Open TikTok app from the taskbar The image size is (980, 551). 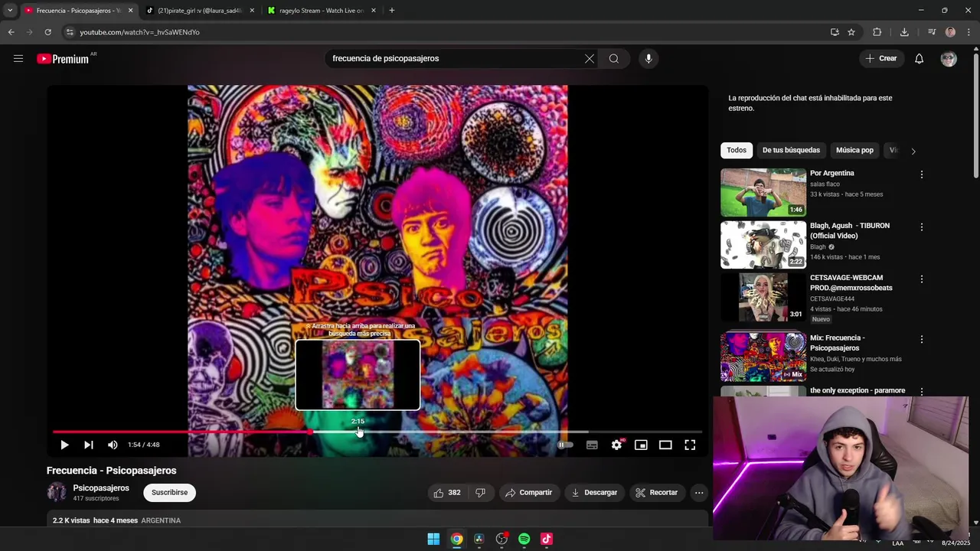(x=547, y=539)
